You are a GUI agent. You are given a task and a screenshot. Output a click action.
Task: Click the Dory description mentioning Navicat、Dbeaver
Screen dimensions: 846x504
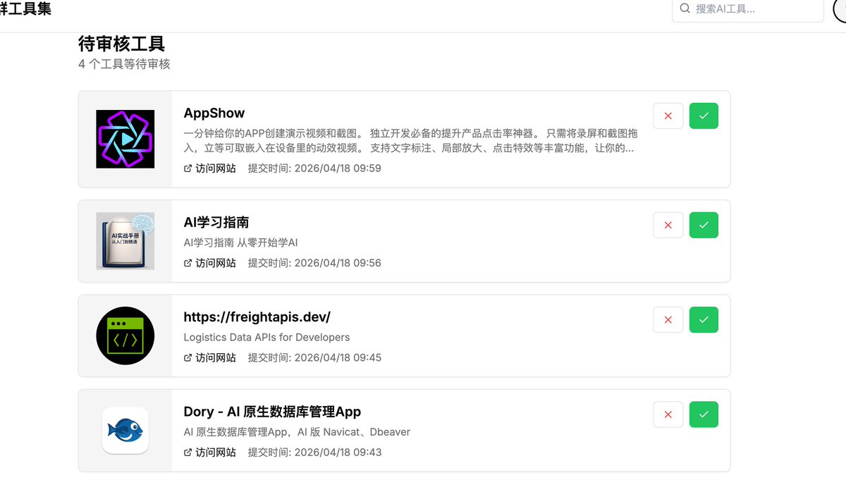(x=297, y=431)
